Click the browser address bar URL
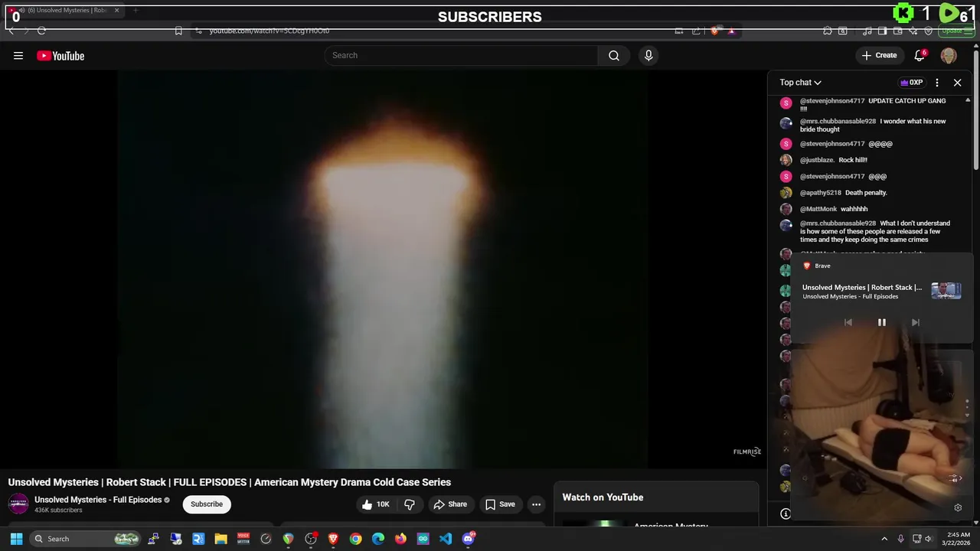This screenshot has height=551, width=980. (269, 31)
